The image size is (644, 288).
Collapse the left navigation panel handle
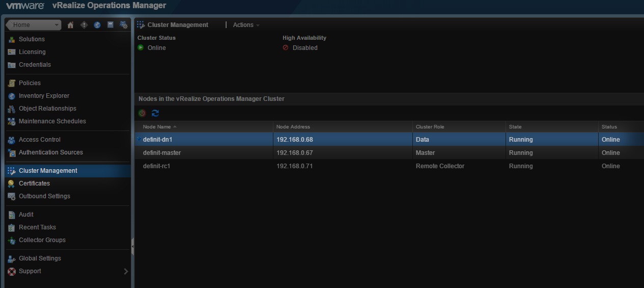[132, 247]
